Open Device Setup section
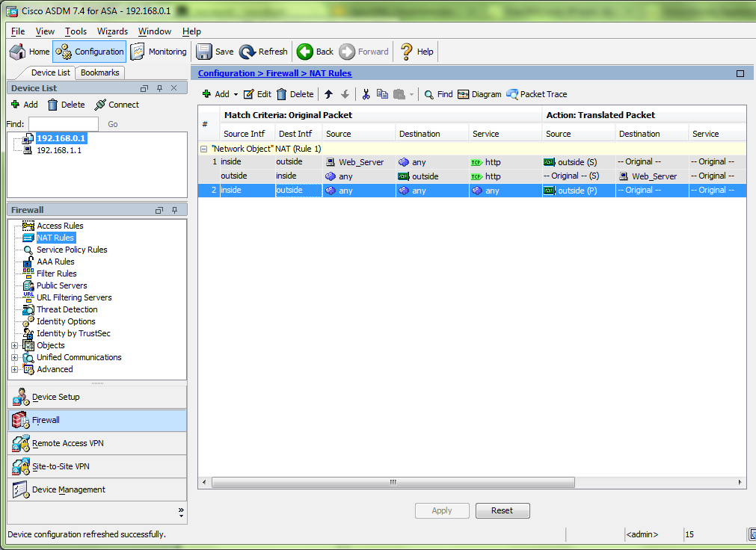The height and width of the screenshot is (550, 756). pos(97,397)
